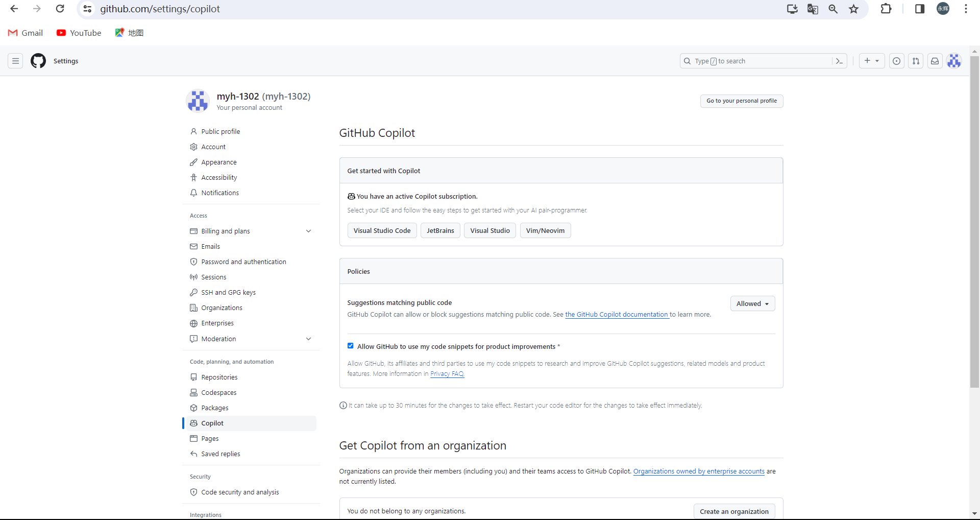Click the browser address bar URL
980x520 pixels.
(160, 9)
